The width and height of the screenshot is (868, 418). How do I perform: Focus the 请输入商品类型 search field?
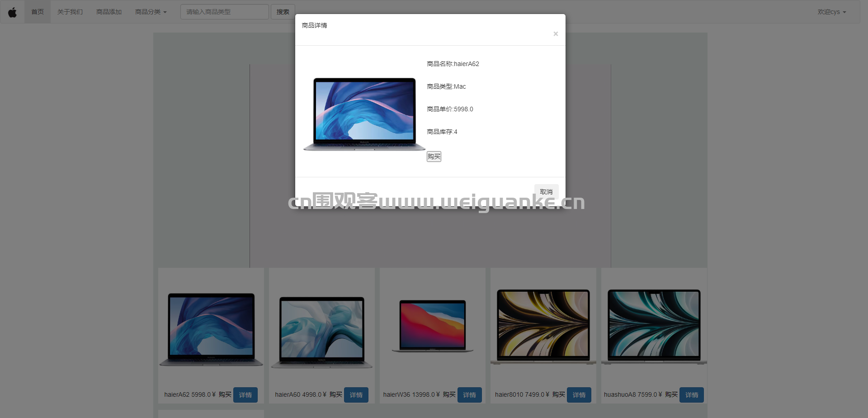pos(225,12)
